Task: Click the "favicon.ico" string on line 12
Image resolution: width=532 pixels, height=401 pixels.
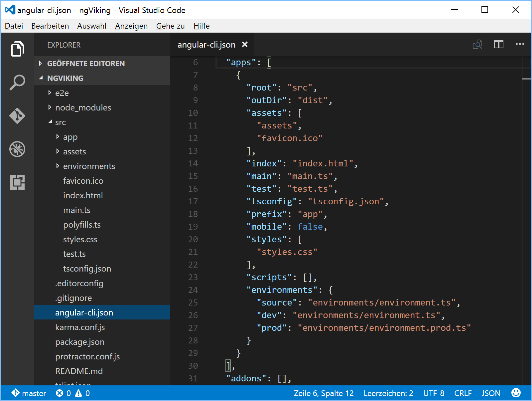Action: pyautogui.click(x=290, y=138)
